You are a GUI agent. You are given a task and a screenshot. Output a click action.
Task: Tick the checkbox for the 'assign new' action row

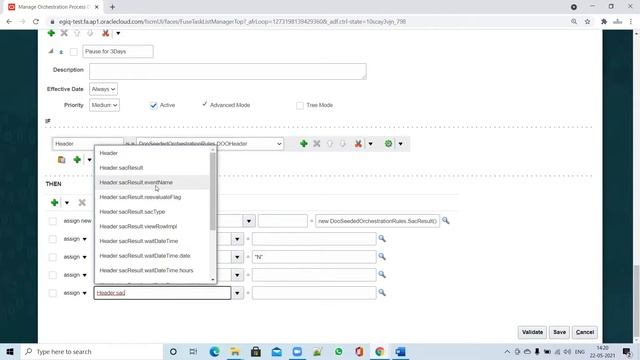tap(53, 221)
